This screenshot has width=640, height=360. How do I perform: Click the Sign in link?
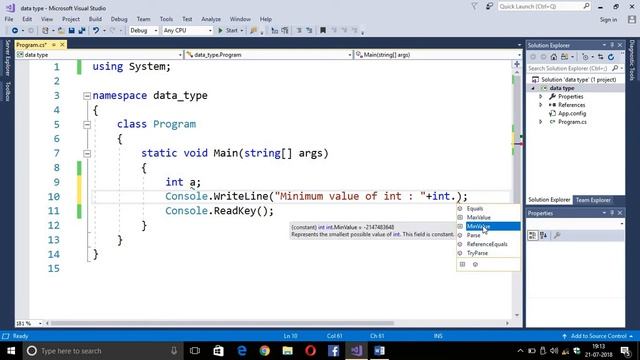[x=608, y=20]
